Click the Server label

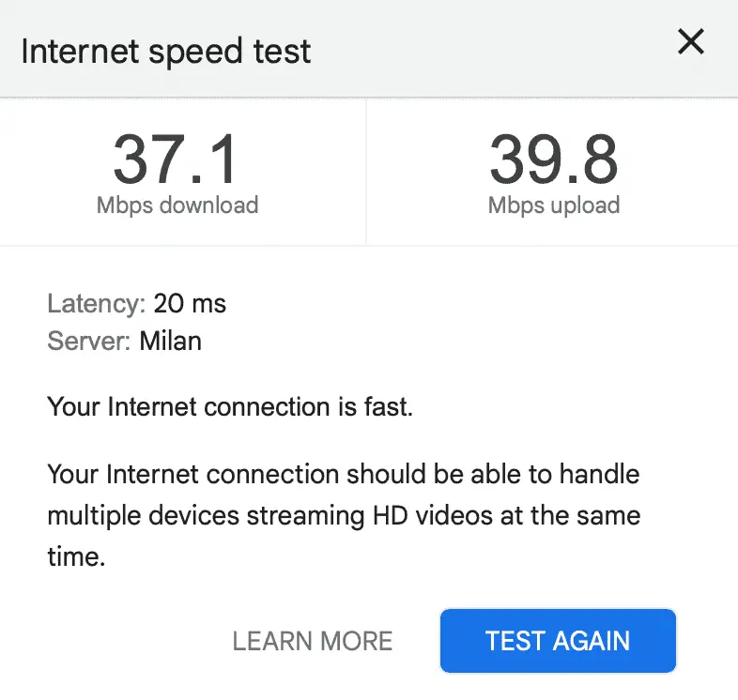click(x=89, y=341)
